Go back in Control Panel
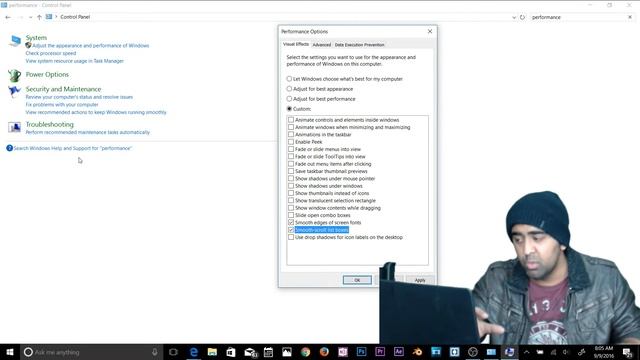The height and width of the screenshot is (360, 640). click(x=8, y=17)
